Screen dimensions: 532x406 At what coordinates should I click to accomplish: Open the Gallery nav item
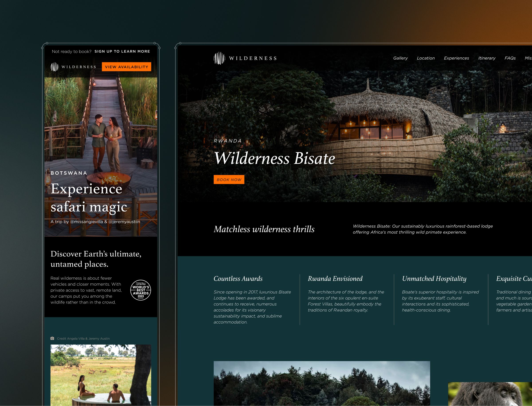point(400,58)
